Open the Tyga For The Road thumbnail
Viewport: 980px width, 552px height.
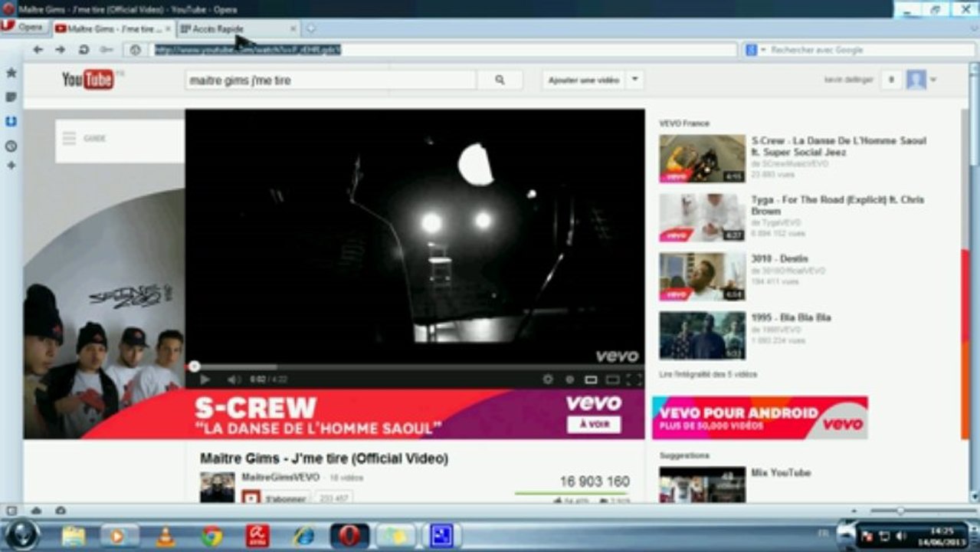pyautogui.click(x=702, y=217)
